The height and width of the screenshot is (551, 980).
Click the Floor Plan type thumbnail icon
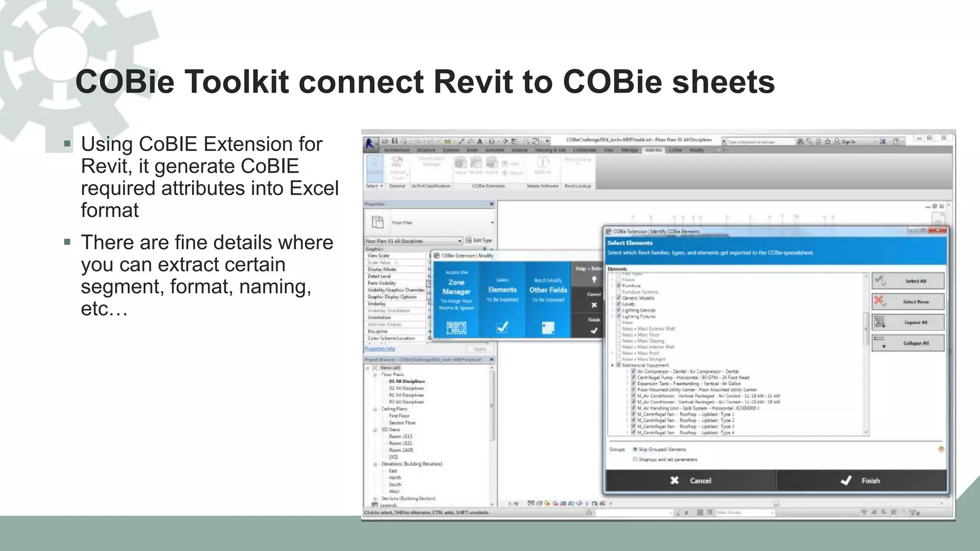point(378,222)
